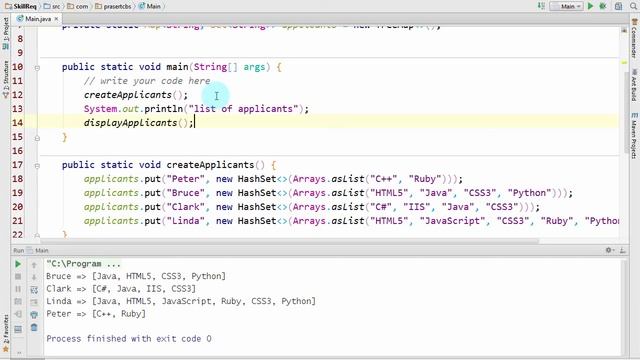The height and width of the screenshot is (360, 640).
Task: Click Up the Stack Trace arrow
Action: 34,265
